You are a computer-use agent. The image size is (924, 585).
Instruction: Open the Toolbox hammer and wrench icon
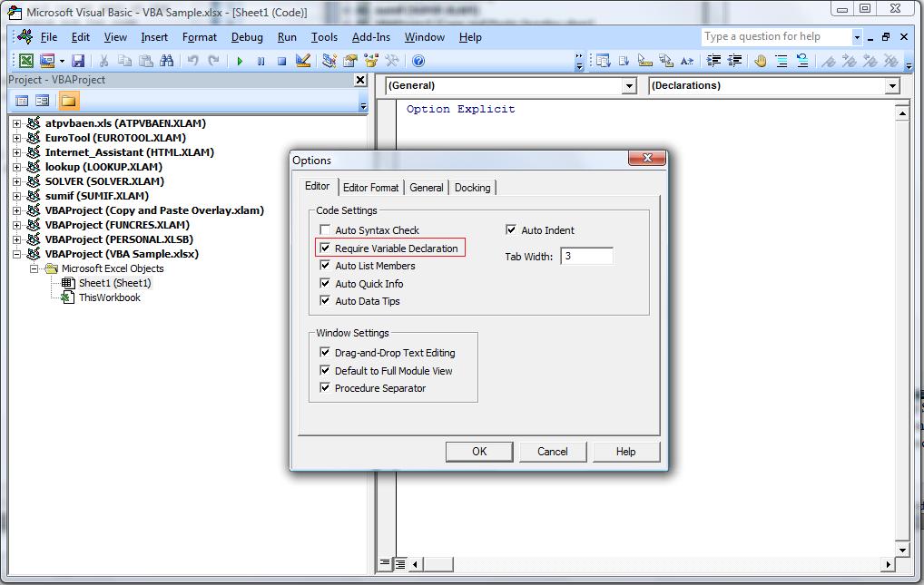coord(392,61)
